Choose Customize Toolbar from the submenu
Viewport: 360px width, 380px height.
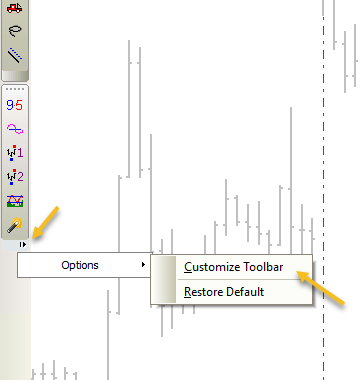coord(234,267)
